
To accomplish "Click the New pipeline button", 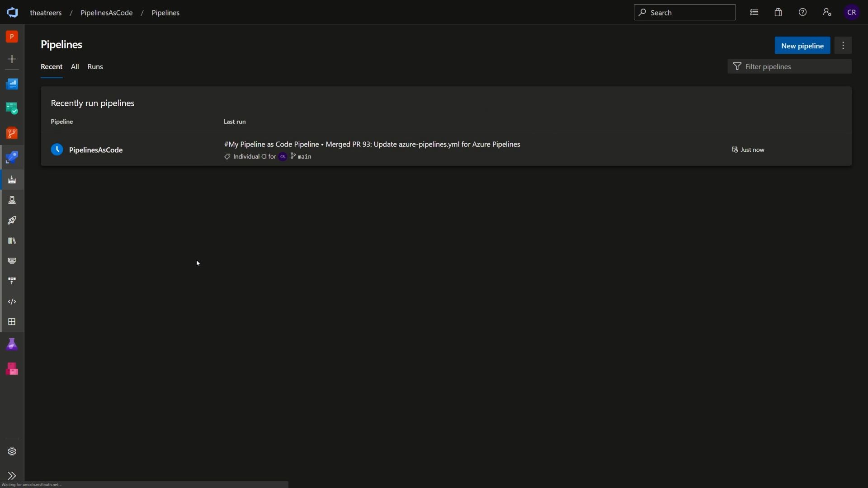I will tap(802, 45).
